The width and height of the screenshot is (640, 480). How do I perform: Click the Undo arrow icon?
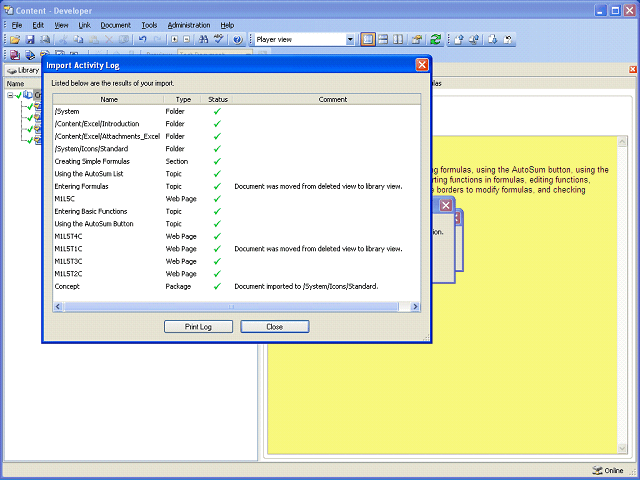pyautogui.click(x=142, y=40)
